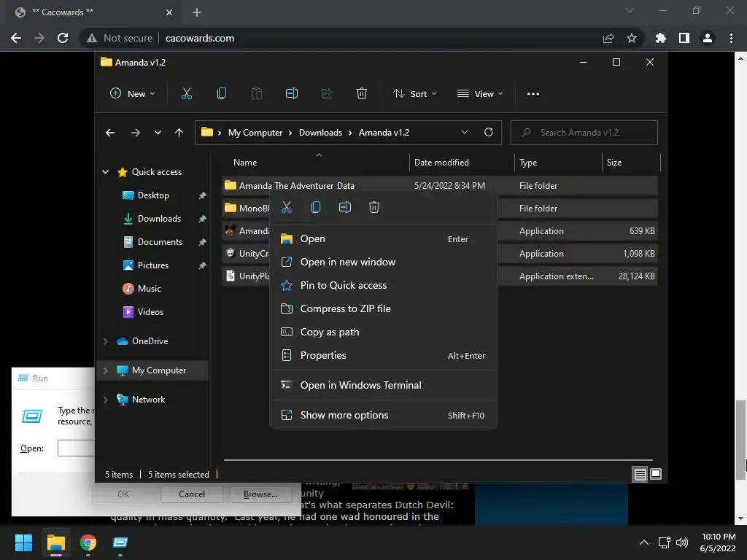Screen dimensions: 747x560
Task: Open Desktop in Quick access
Action: point(153,195)
